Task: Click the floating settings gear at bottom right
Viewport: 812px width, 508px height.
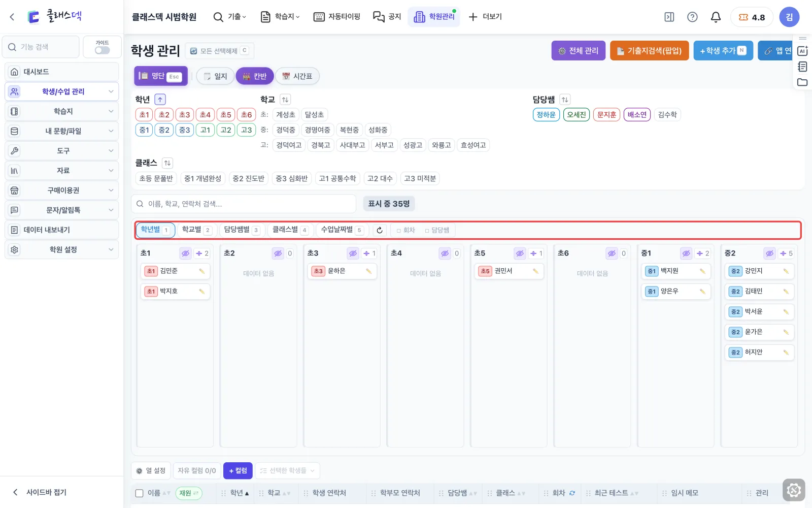Action: click(x=794, y=490)
